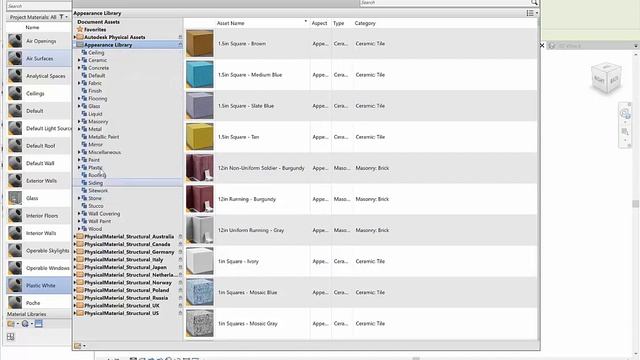Open asset browser bottom folder menu

click(x=80, y=346)
